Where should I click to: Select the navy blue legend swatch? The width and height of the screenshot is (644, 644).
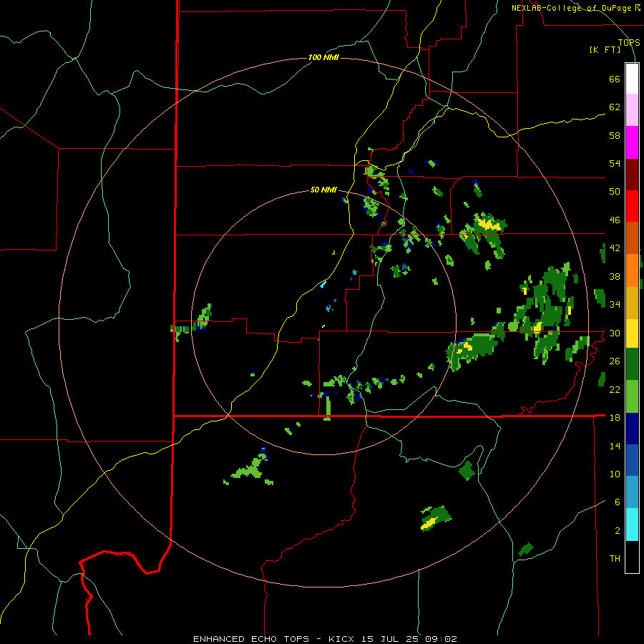(x=632, y=429)
